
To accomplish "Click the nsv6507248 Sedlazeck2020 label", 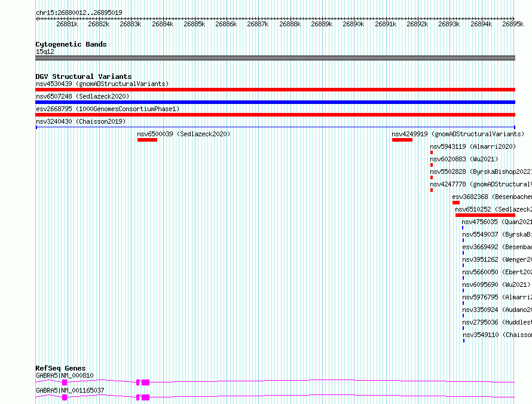I will (x=82, y=96).
